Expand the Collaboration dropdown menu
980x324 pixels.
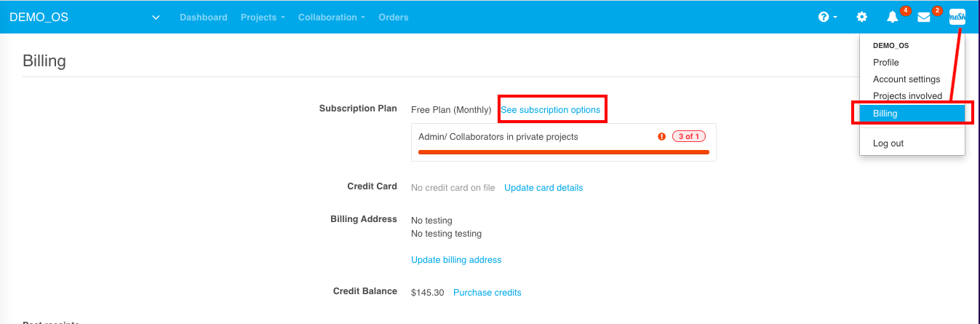[332, 17]
